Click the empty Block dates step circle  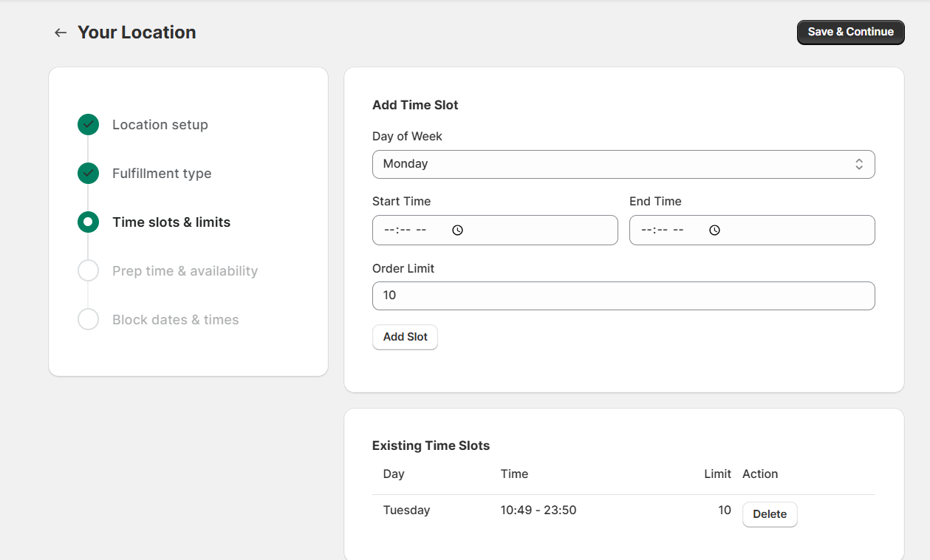point(88,320)
